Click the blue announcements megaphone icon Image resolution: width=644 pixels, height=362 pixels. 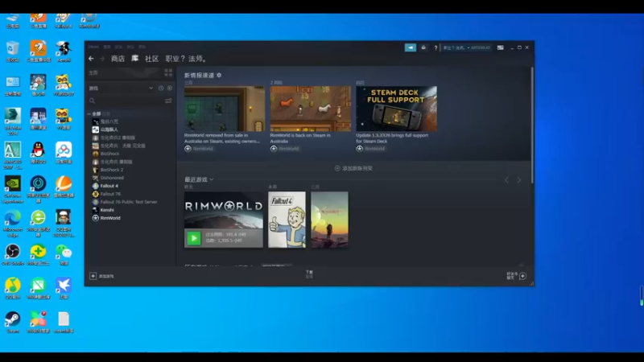pyautogui.click(x=411, y=47)
